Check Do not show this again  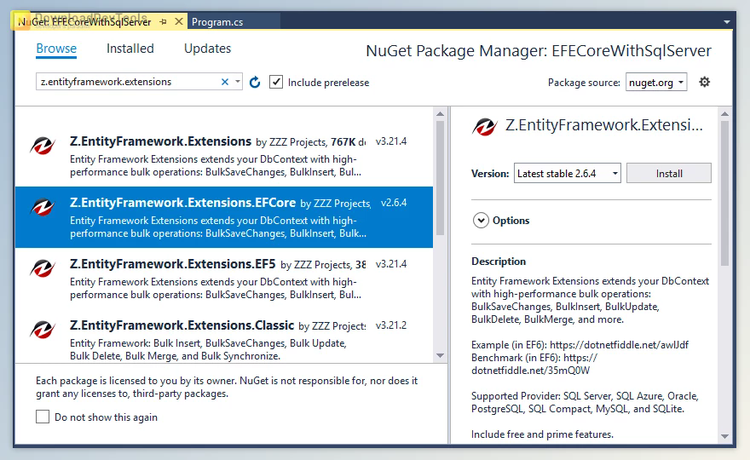pos(43,416)
